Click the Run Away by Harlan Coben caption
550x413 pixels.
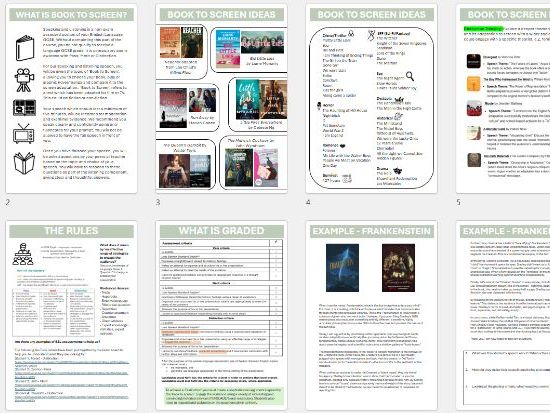[202, 120]
